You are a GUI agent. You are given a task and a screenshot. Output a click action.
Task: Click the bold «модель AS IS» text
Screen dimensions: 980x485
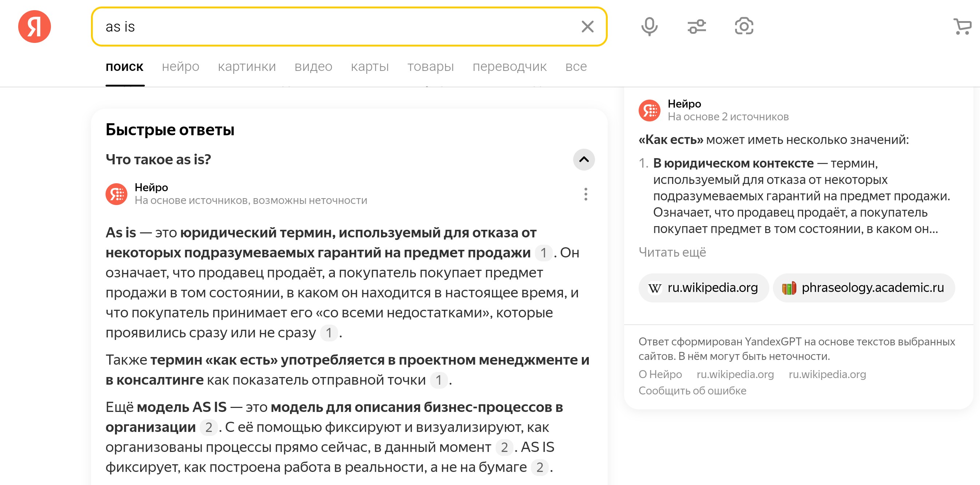pos(182,408)
